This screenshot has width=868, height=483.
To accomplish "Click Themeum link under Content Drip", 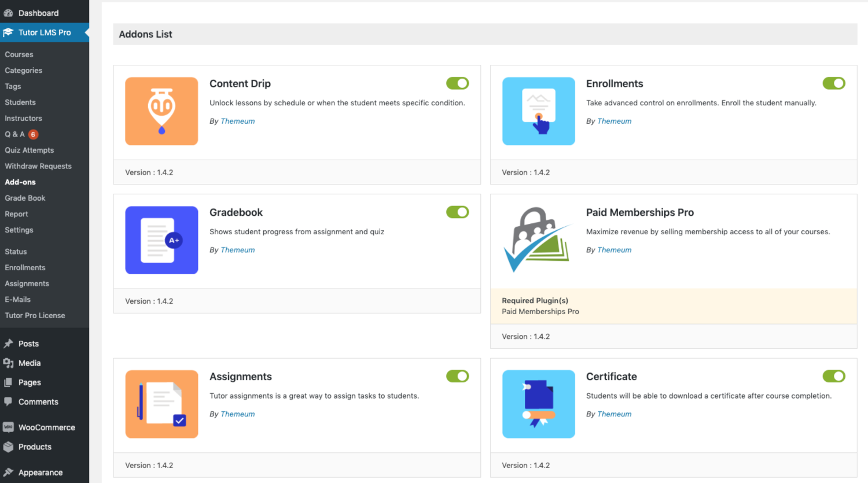I will coord(238,121).
